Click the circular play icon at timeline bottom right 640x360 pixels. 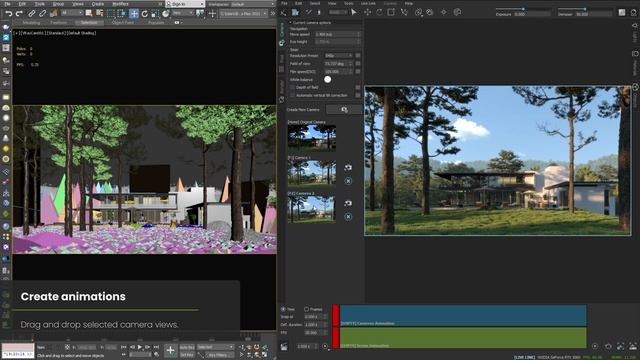point(595,346)
